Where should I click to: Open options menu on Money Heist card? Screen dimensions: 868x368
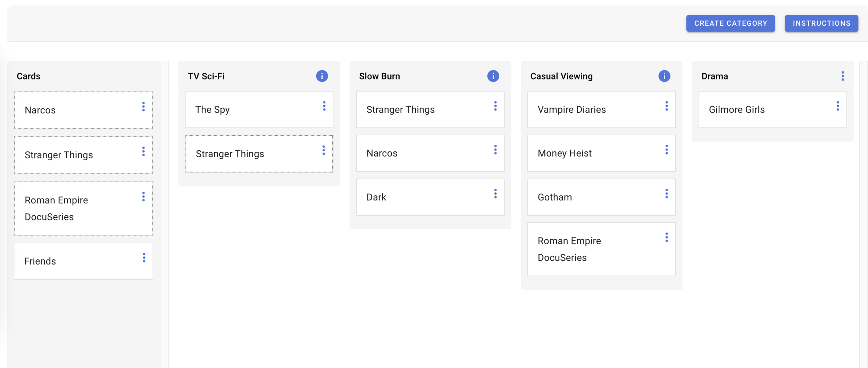pyautogui.click(x=667, y=150)
